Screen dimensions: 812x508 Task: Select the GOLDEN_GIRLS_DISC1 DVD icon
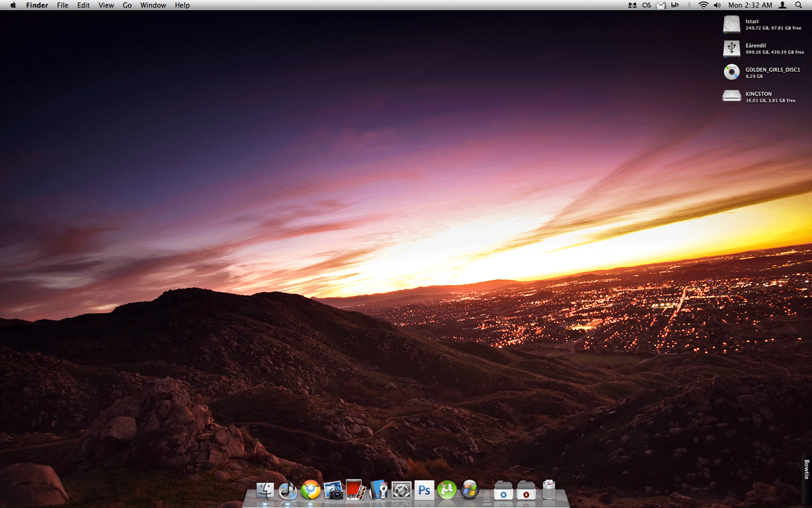click(x=731, y=72)
